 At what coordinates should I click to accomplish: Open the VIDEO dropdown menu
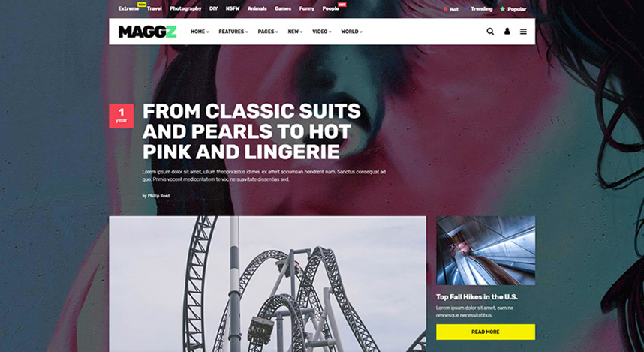tap(321, 32)
